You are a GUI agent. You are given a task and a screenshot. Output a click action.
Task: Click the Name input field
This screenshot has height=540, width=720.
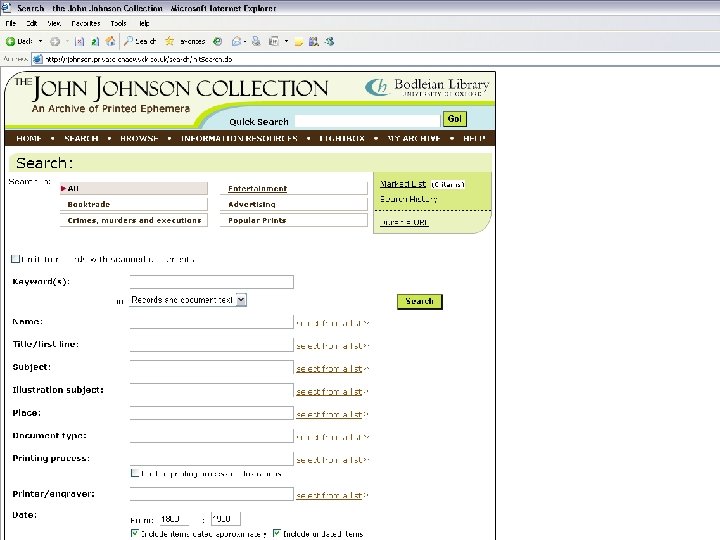pyautogui.click(x=212, y=322)
